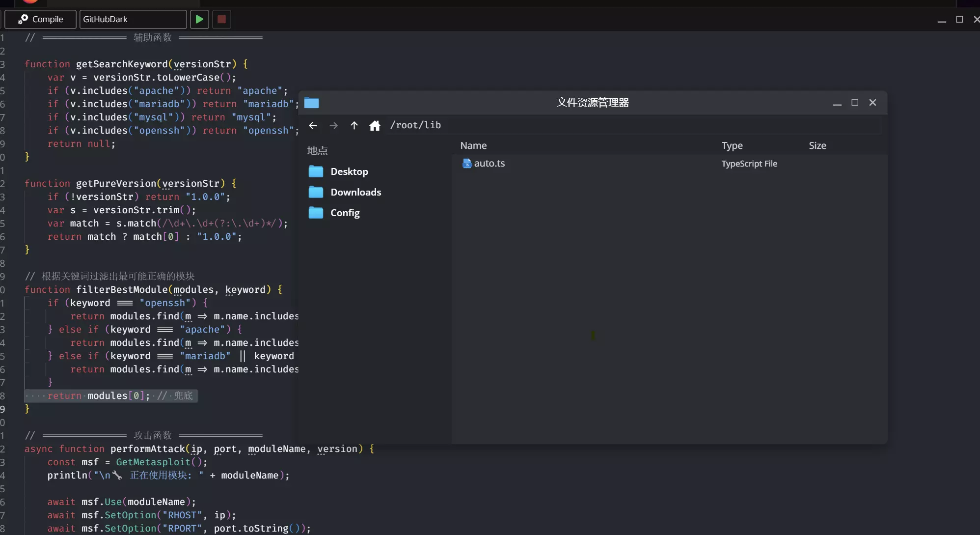Viewport: 980px width, 535px height.
Task: Close the file manager window
Action: coord(872,102)
